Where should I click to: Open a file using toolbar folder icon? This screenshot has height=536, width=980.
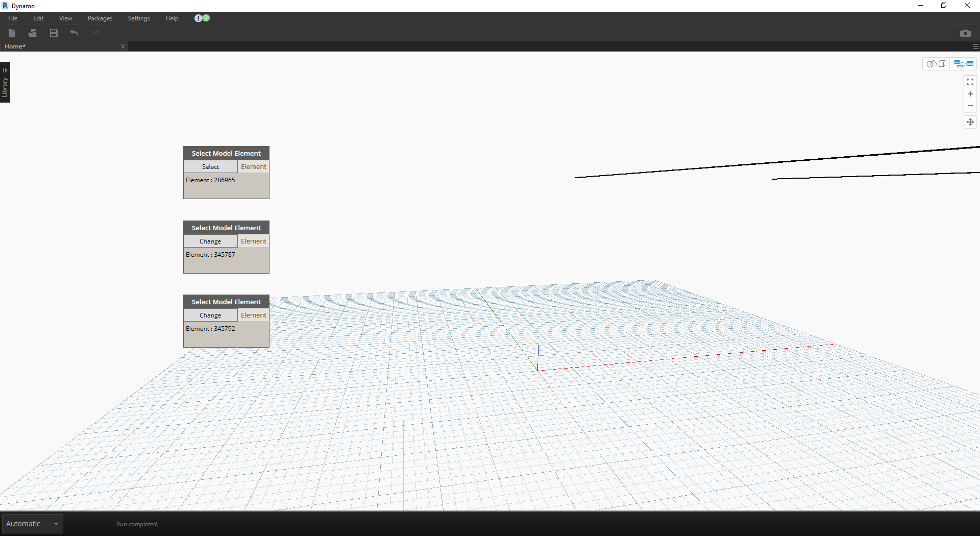click(33, 33)
